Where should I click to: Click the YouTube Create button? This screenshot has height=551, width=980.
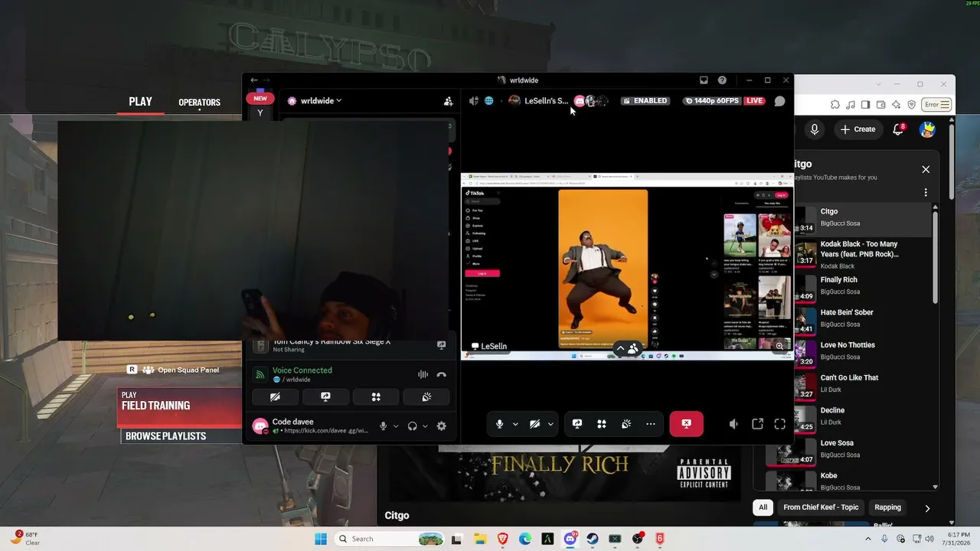pos(857,129)
